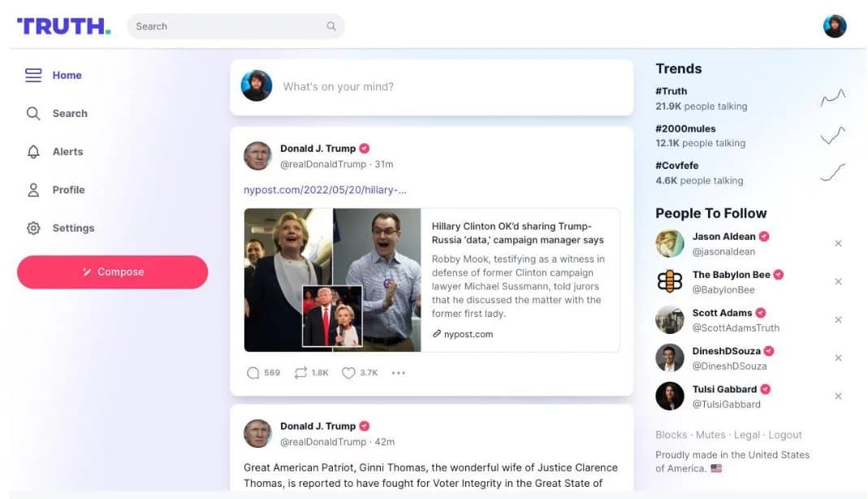Click the @ScottAdamsTruth handle
Viewport: 868px width, 499px height.
[736, 328]
